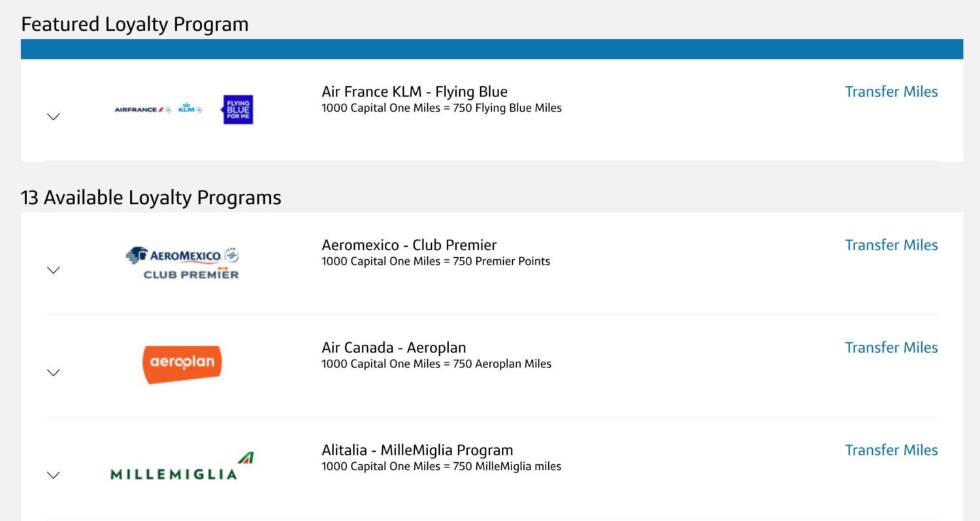Expand the Alitalia MilleMiglia row chevron
The image size is (980, 521).
tap(54, 475)
